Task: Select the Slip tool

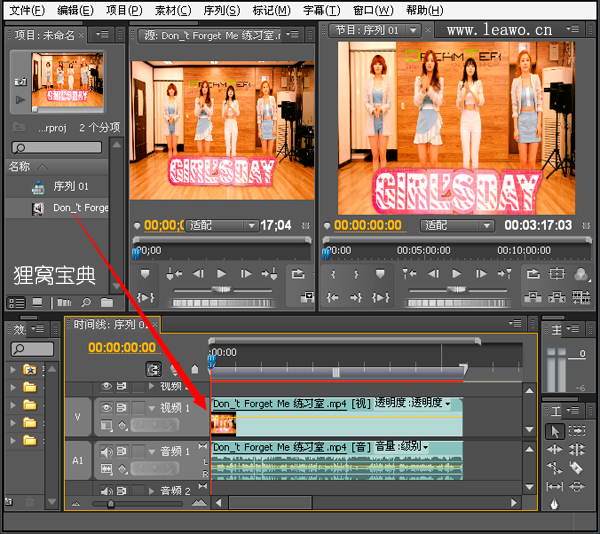Action: coord(554,486)
